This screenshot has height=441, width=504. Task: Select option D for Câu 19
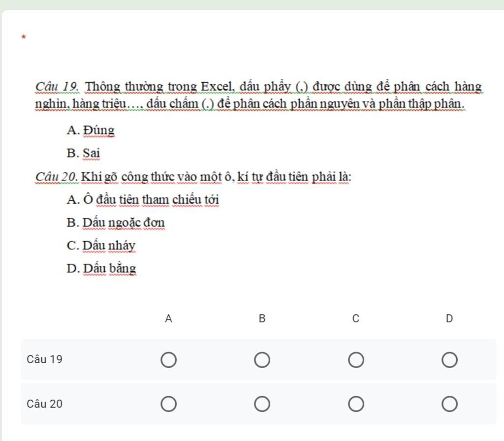449,360
